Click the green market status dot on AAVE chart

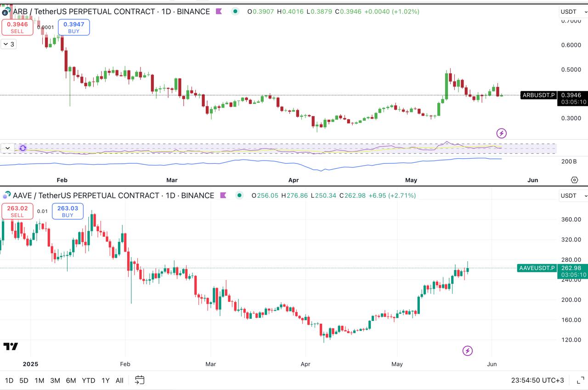tap(239, 195)
